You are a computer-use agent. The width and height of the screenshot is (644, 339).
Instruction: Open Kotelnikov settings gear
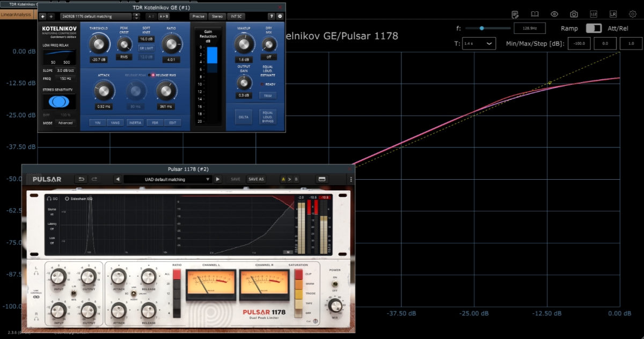pyautogui.click(x=280, y=17)
